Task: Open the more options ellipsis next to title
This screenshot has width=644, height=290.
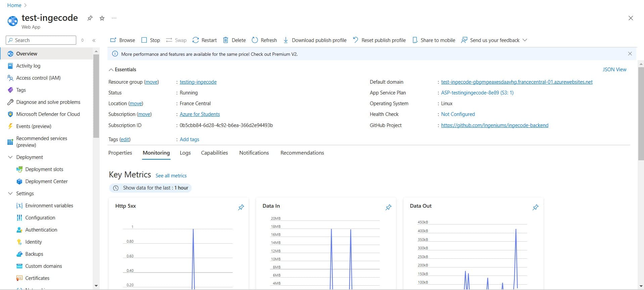Action: pyautogui.click(x=114, y=18)
